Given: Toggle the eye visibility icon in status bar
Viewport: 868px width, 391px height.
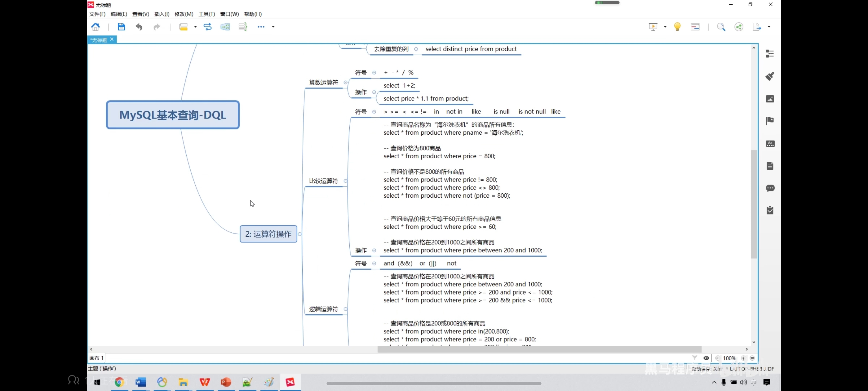Looking at the screenshot, I should point(706,358).
